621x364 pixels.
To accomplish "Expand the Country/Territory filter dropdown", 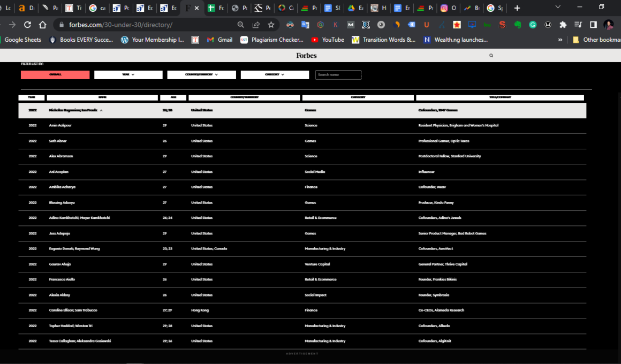I will point(201,75).
